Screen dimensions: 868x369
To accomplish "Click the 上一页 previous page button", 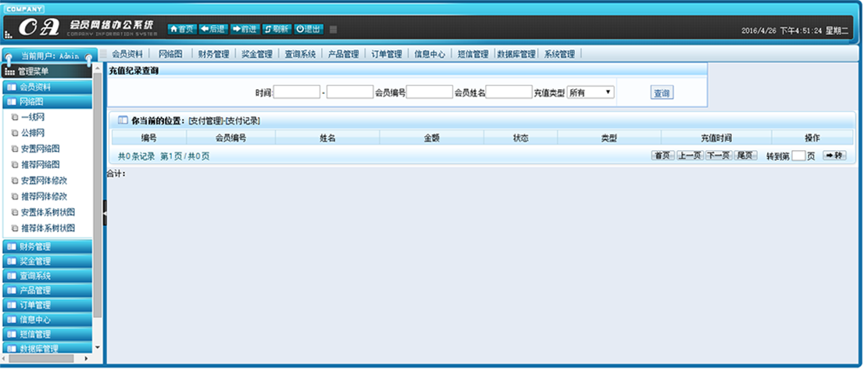I will click(689, 156).
